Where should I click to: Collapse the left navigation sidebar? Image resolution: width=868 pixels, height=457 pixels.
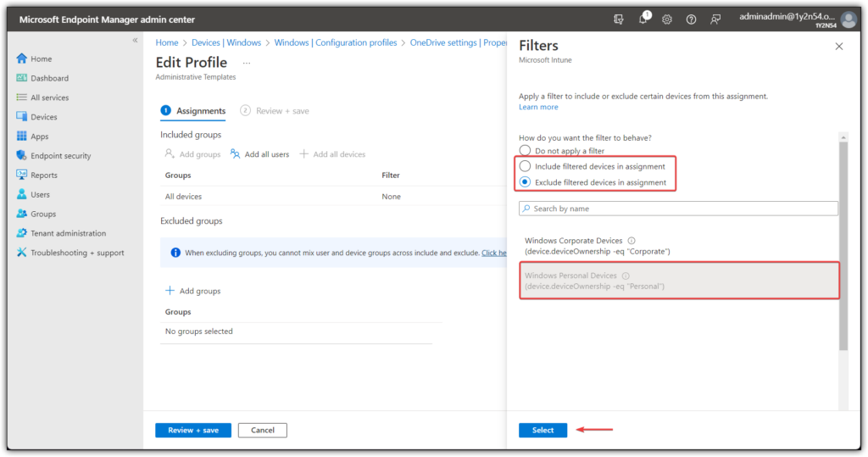click(135, 41)
